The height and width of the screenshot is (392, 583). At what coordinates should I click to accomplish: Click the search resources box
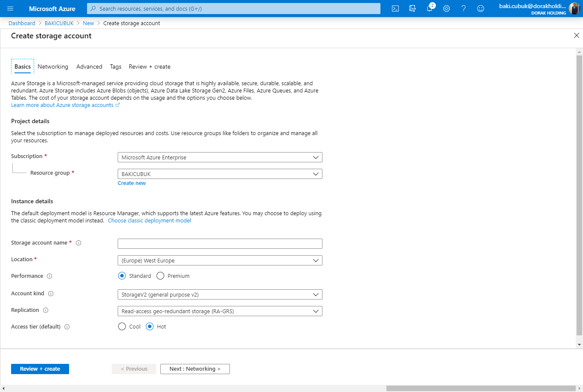tap(234, 9)
